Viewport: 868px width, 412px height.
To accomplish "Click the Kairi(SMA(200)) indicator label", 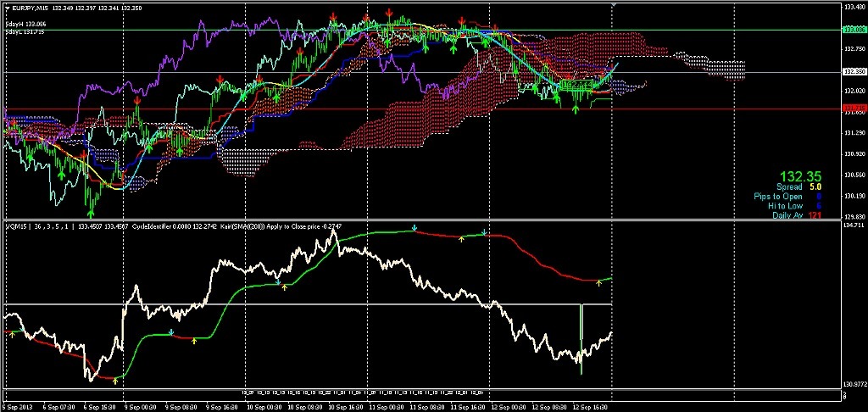I will coord(243,226).
